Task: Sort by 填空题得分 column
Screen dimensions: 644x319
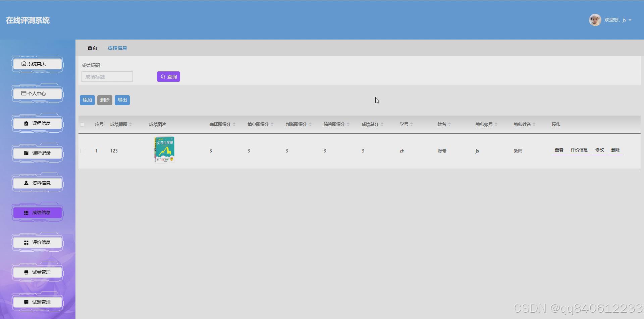Action: coord(272,124)
